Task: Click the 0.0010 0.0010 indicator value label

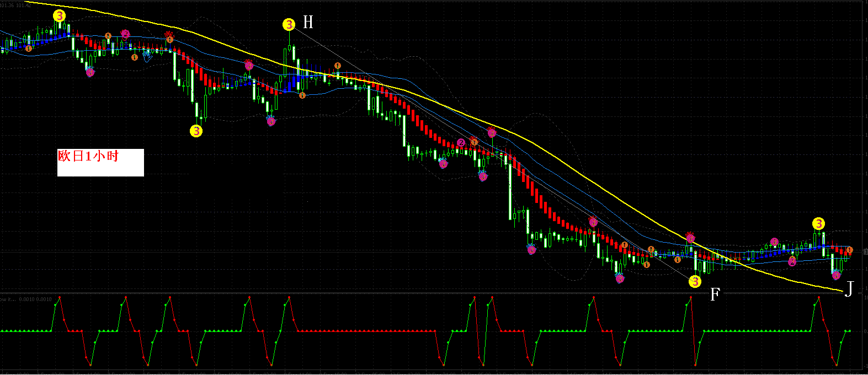Action: click(x=35, y=299)
